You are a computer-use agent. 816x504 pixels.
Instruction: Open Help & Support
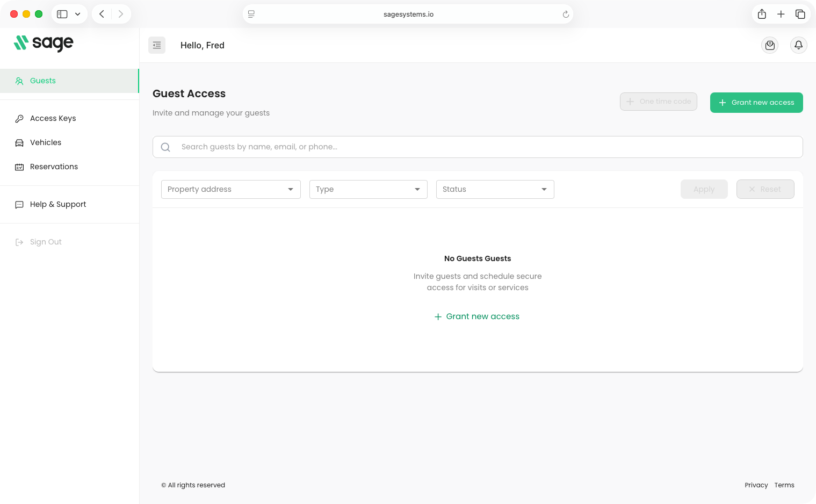point(69,204)
